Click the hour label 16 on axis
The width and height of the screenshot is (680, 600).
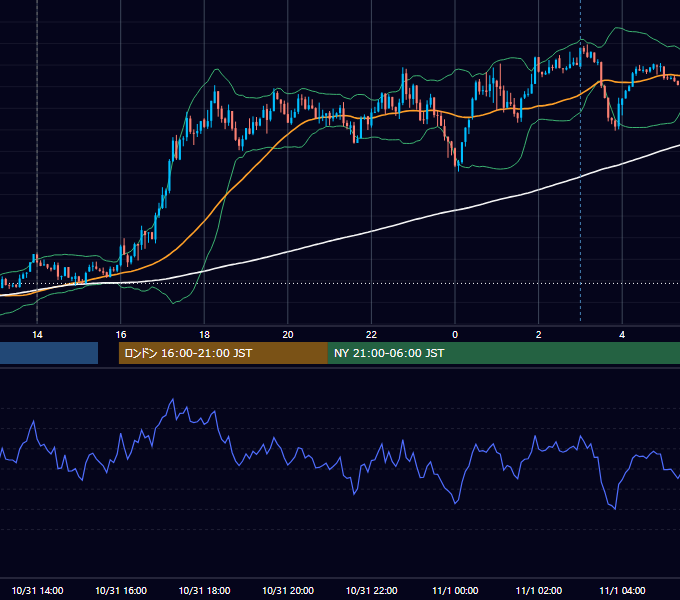pyautogui.click(x=121, y=335)
